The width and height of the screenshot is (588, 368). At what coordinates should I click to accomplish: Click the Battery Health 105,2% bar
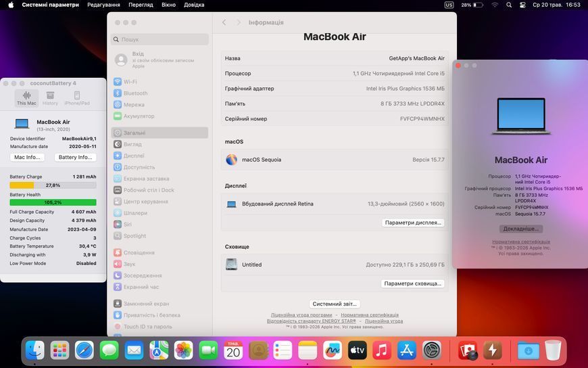pos(53,202)
